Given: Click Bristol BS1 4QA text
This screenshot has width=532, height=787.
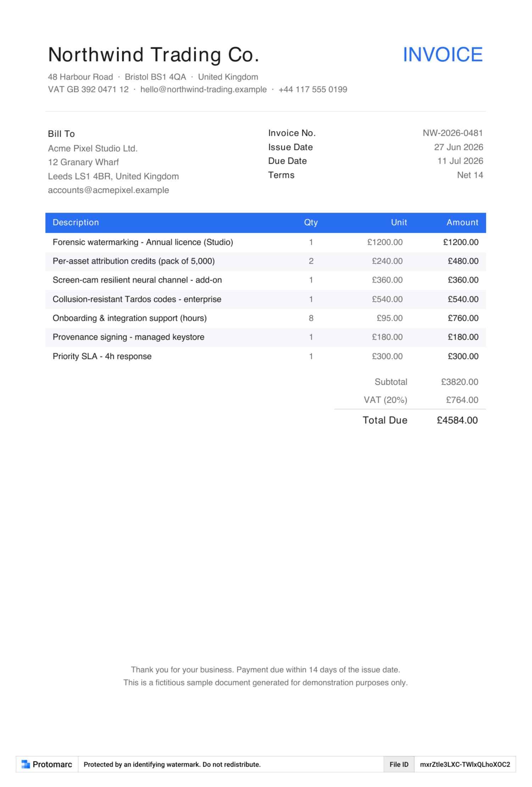Looking at the screenshot, I should (x=155, y=77).
